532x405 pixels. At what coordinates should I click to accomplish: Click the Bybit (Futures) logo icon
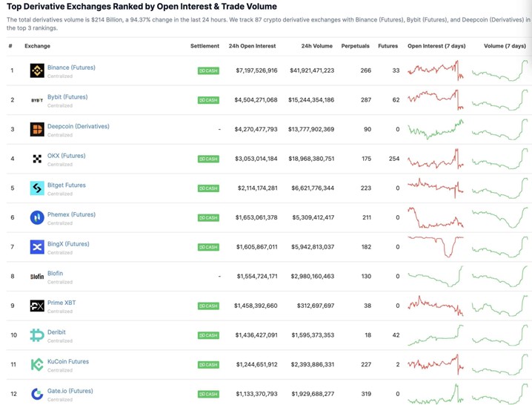[x=36, y=100]
